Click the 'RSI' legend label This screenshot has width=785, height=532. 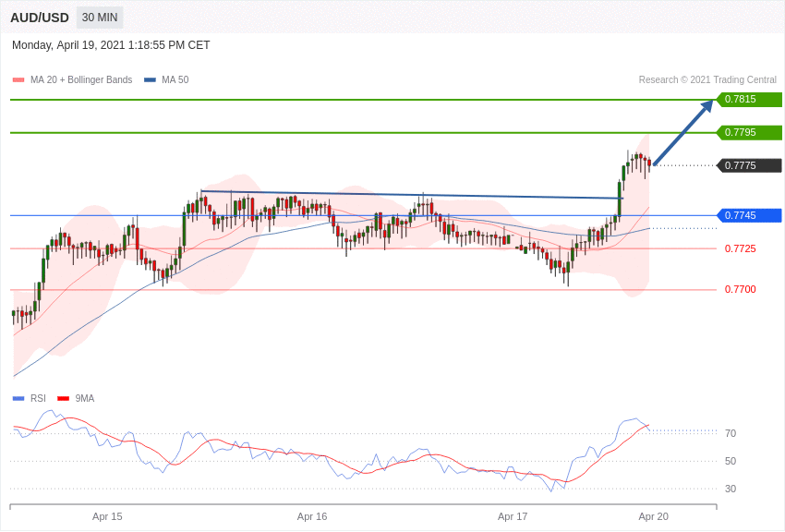point(38,398)
